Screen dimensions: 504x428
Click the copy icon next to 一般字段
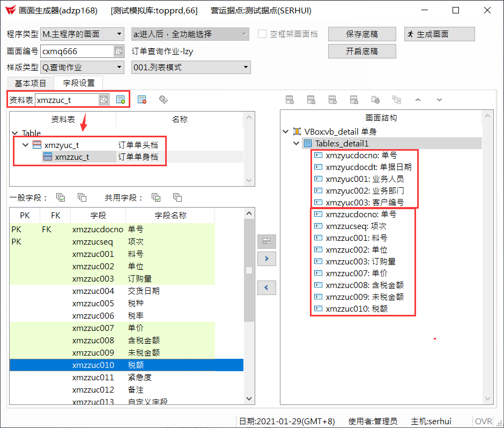point(61,197)
